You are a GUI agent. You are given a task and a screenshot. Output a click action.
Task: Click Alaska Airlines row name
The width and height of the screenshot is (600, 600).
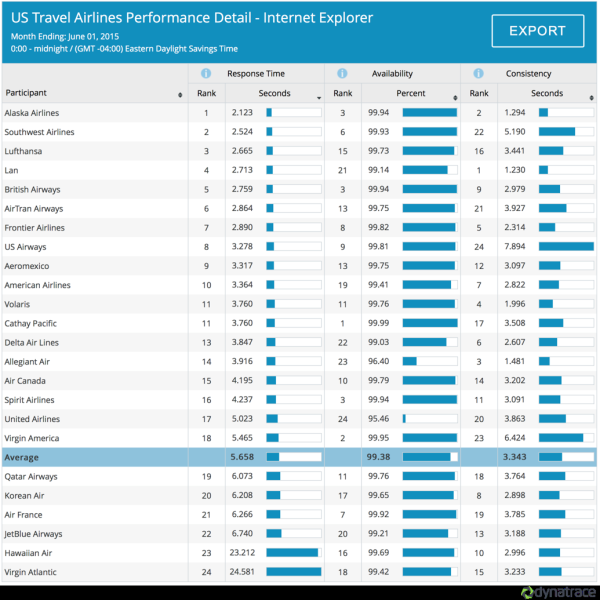pyautogui.click(x=32, y=113)
